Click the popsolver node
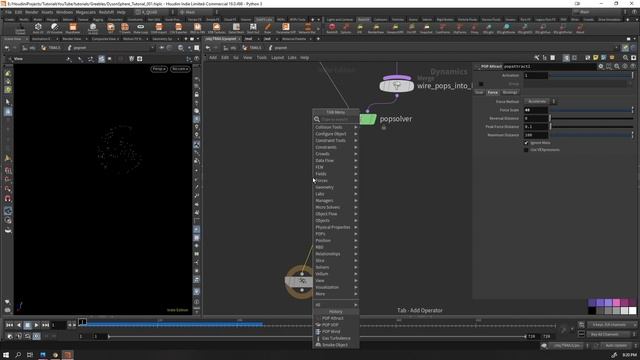 point(368,119)
